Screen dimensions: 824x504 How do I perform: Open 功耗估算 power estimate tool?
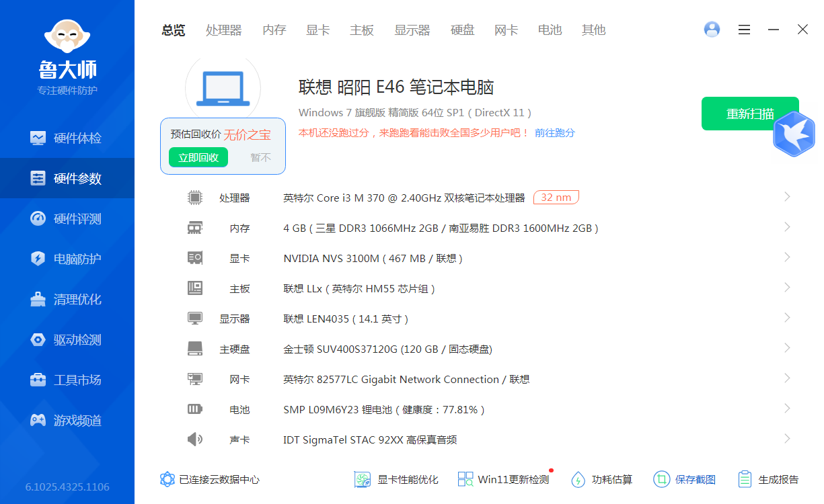coord(578,479)
